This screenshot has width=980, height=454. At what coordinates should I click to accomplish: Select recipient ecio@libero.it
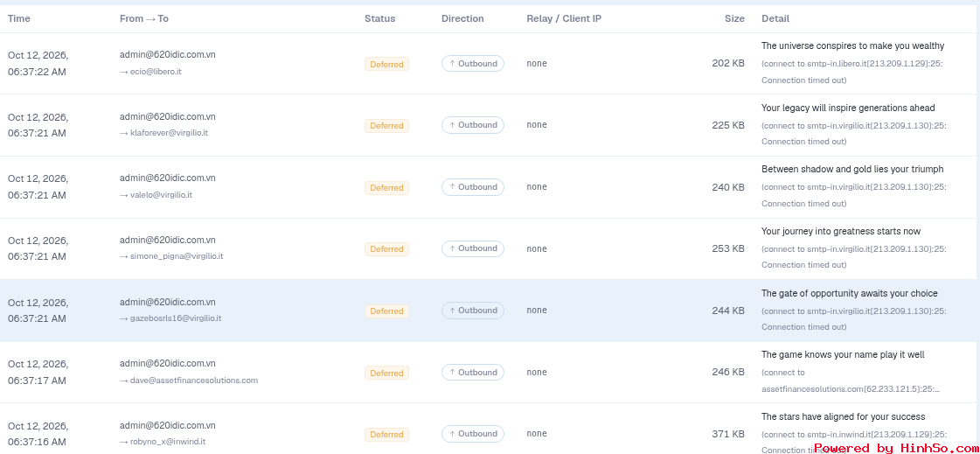[156, 71]
